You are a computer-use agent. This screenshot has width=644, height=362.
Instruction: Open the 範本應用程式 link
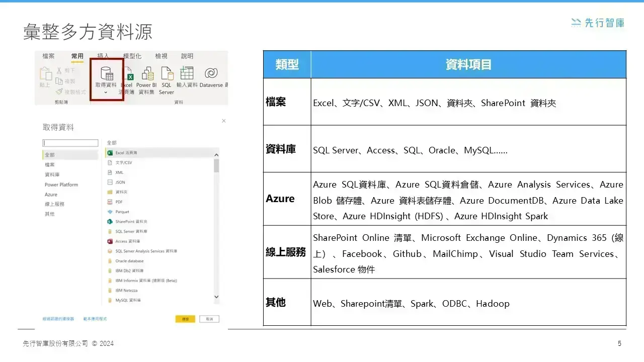(x=95, y=319)
